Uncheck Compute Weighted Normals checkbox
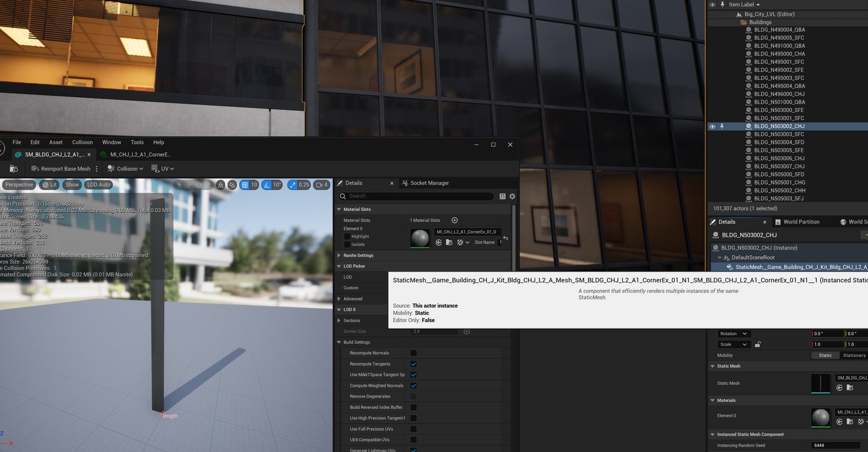 414,386
